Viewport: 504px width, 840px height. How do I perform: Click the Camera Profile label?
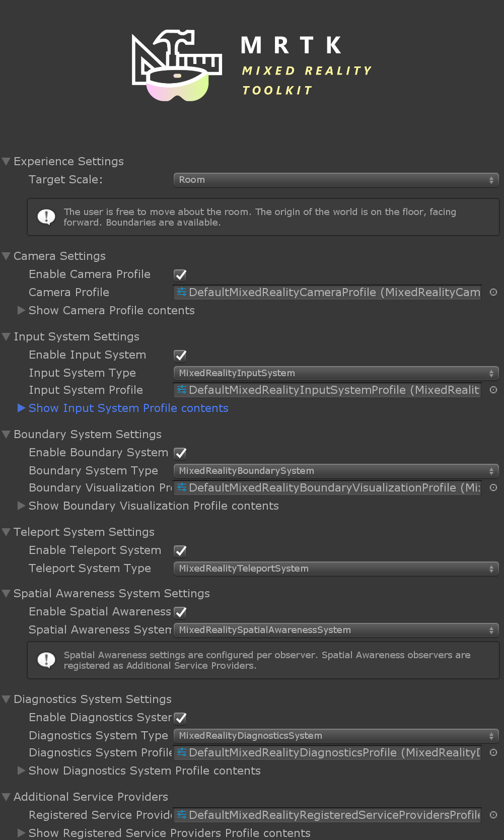69,292
